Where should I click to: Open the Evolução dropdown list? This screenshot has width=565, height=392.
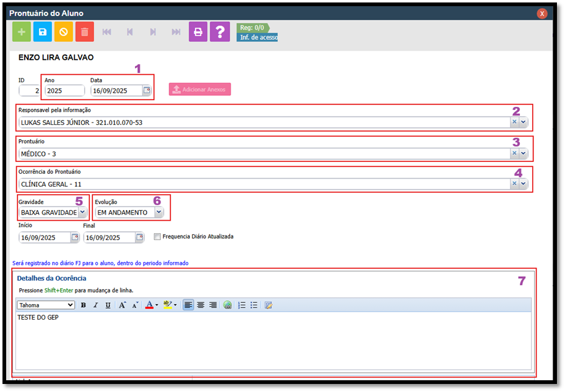point(159,212)
